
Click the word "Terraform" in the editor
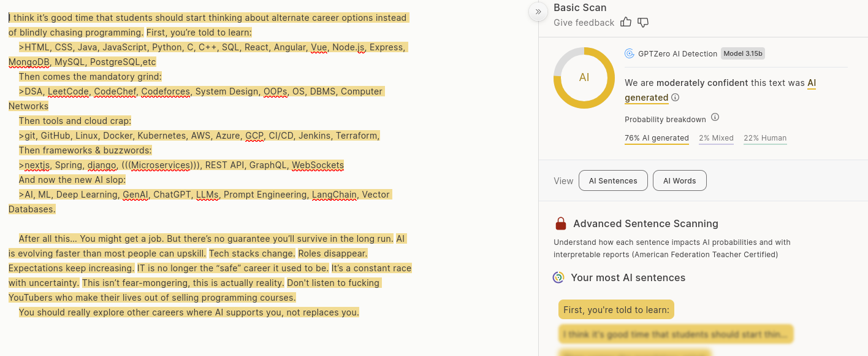click(360, 136)
